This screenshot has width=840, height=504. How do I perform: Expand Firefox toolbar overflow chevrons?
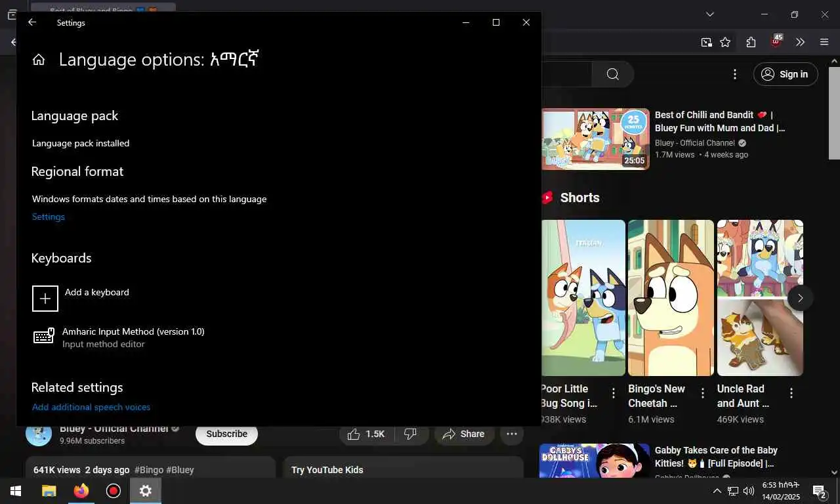point(800,42)
